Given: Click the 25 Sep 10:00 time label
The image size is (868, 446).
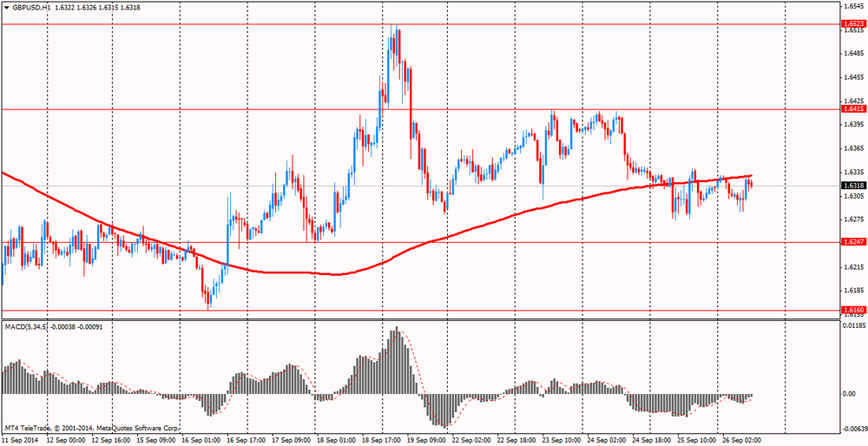Looking at the screenshot, I should [698, 440].
